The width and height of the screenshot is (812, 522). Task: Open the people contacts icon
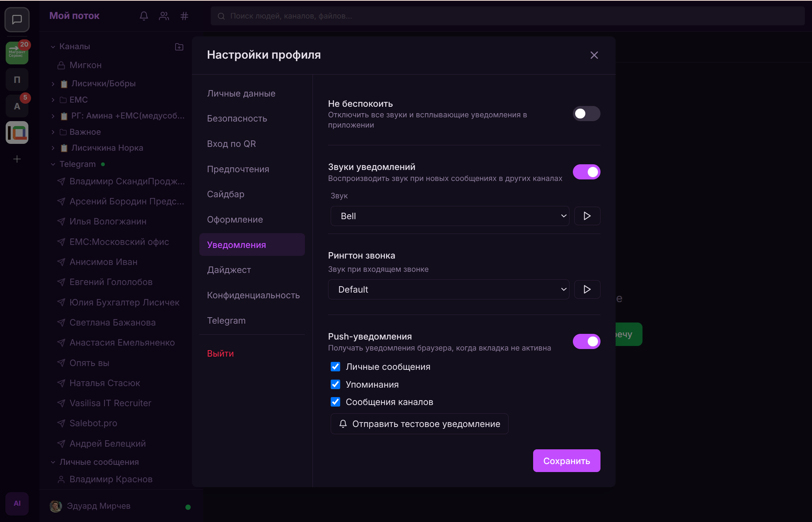[164, 16]
